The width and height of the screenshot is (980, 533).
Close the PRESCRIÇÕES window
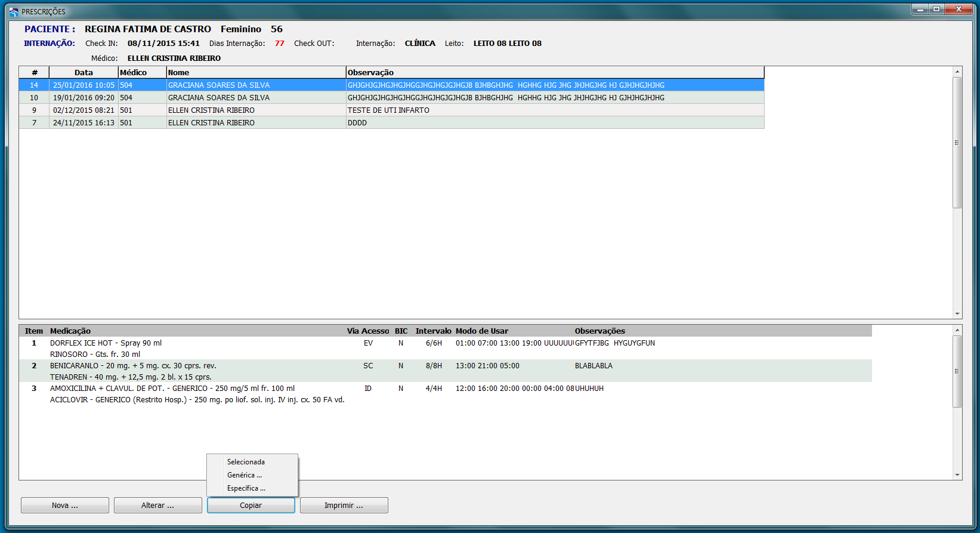point(959,9)
